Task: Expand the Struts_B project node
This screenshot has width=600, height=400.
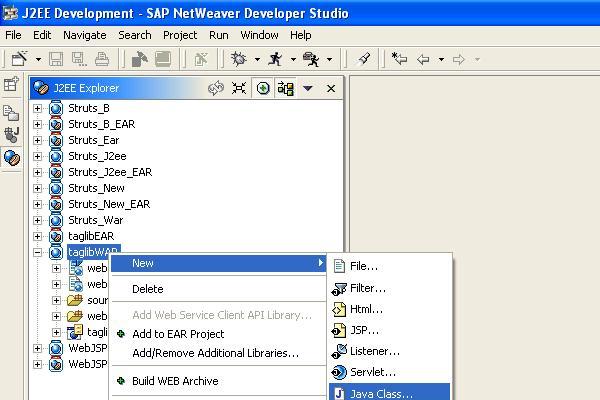Action: (38, 108)
